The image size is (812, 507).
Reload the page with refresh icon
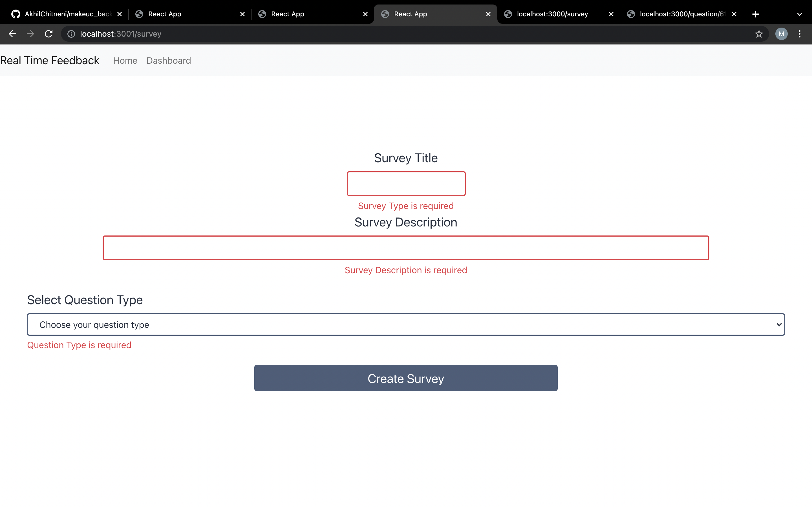(x=49, y=34)
